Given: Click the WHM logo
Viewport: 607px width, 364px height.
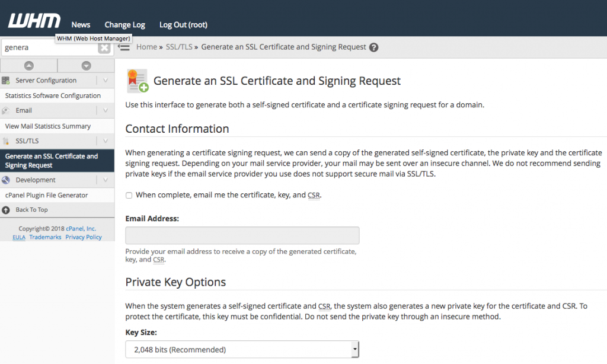Looking at the screenshot, I should point(34,21).
